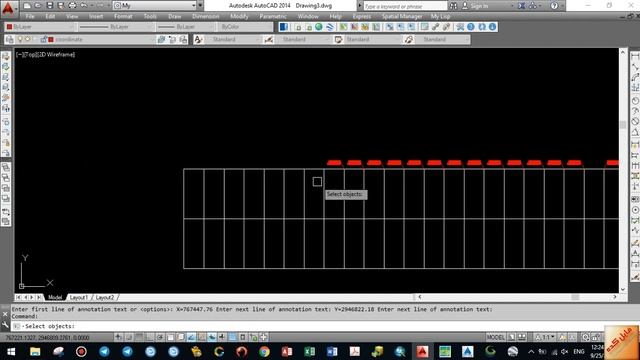Click the Layer Previous icon
640x360 pixels.
tap(172, 40)
